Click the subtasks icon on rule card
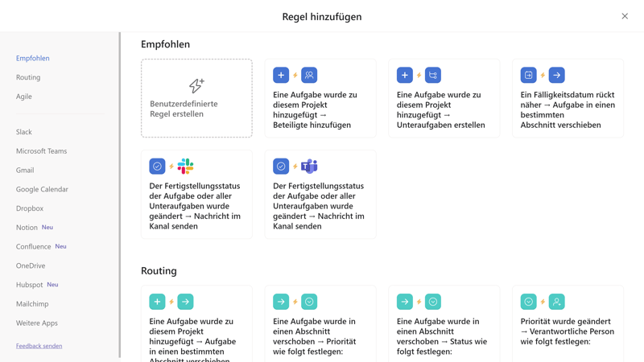Viewport: 644px width, 362px height. click(x=433, y=75)
